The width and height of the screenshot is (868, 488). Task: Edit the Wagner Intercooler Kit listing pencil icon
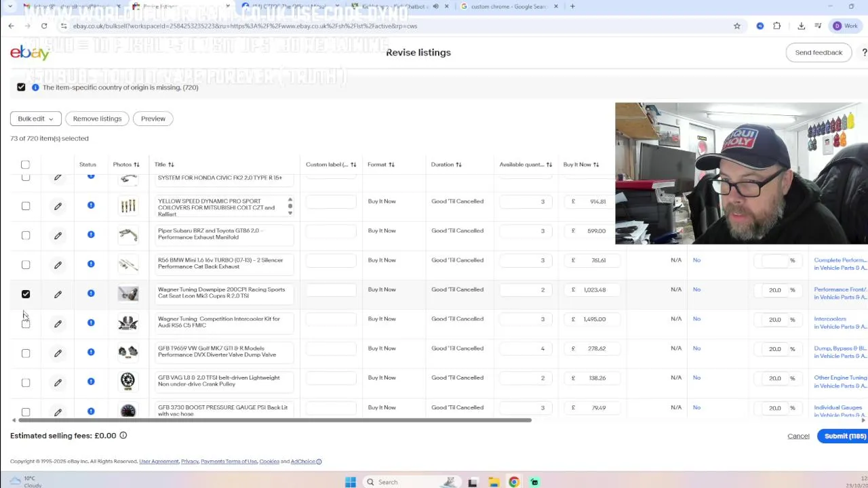point(58,324)
